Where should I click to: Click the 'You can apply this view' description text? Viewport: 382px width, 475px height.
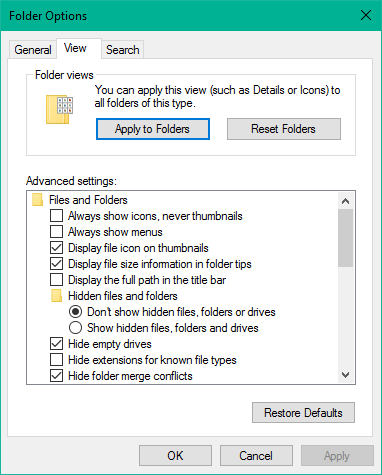tap(217, 96)
